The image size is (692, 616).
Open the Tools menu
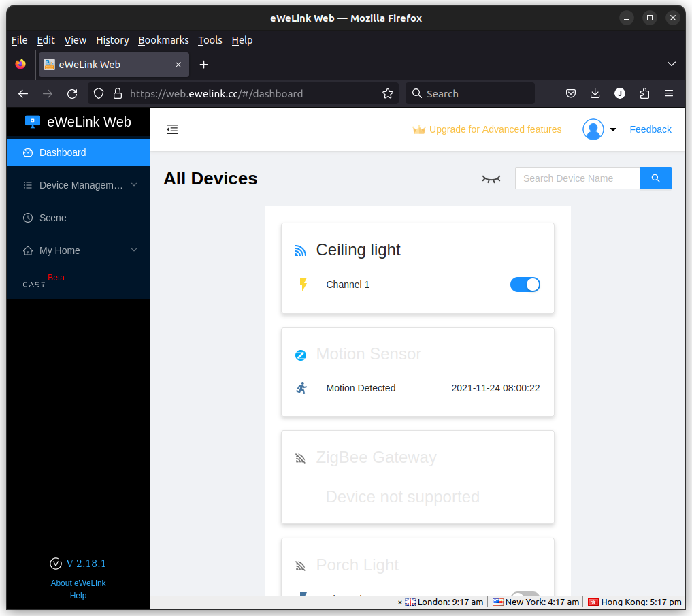coord(210,40)
